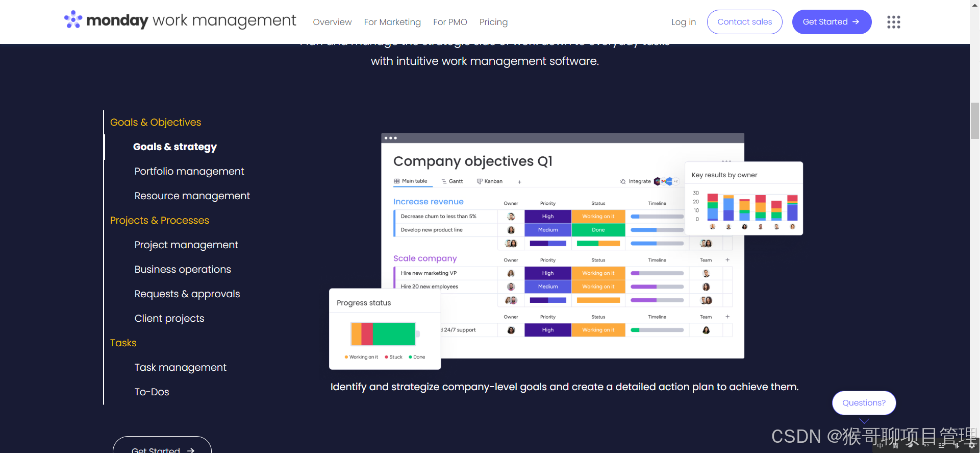
Task: Click the Company objectives Q1 title
Action: pyautogui.click(x=473, y=161)
